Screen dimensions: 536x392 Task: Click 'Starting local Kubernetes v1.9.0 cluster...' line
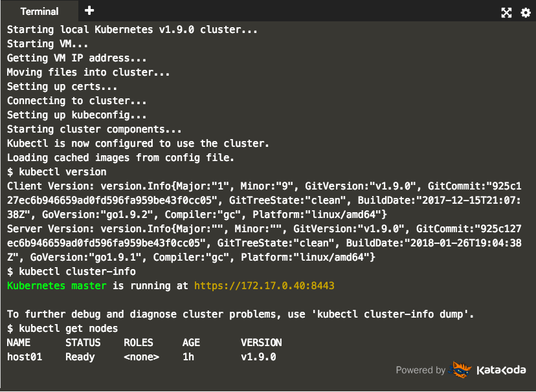coord(132,30)
